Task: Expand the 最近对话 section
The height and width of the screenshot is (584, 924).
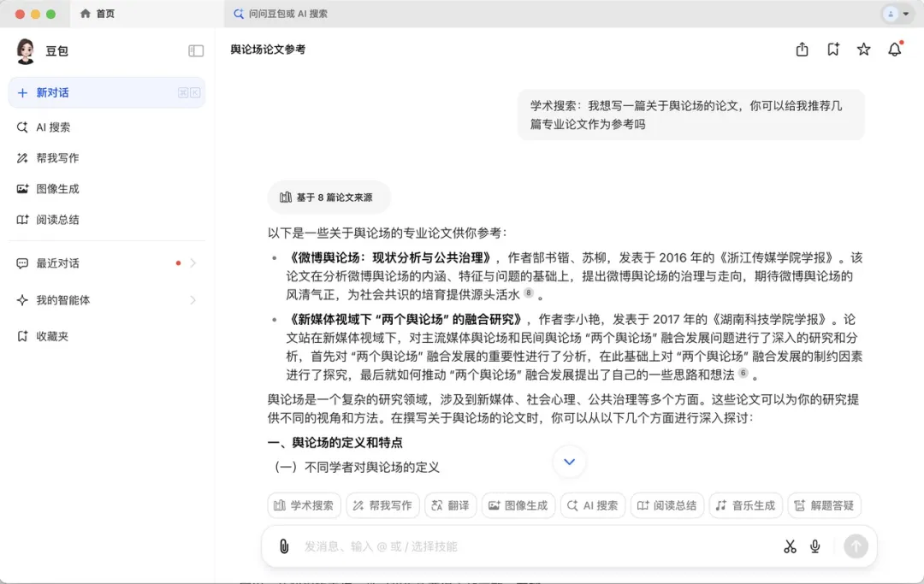Action: point(192,263)
